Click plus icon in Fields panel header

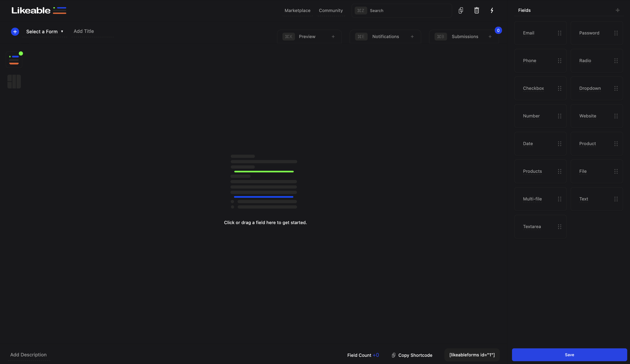point(618,10)
